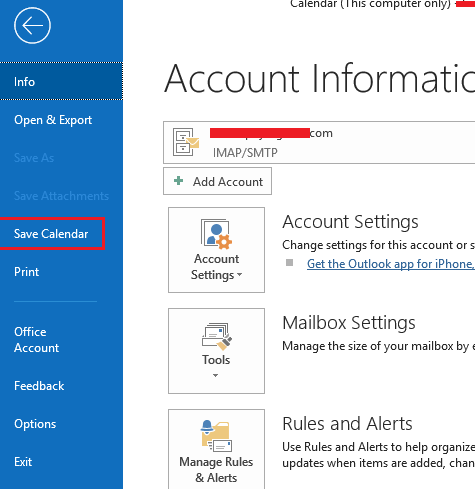Go back using the circled arrow
The height and width of the screenshot is (489, 475).
[x=32, y=26]
